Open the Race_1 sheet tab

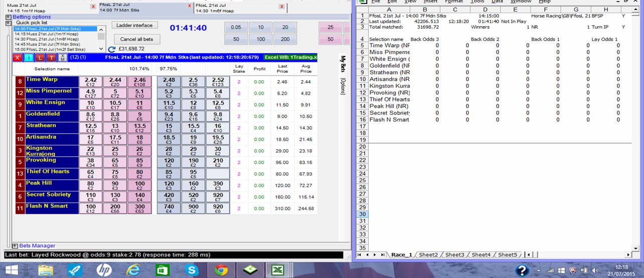tap(402, 255)
